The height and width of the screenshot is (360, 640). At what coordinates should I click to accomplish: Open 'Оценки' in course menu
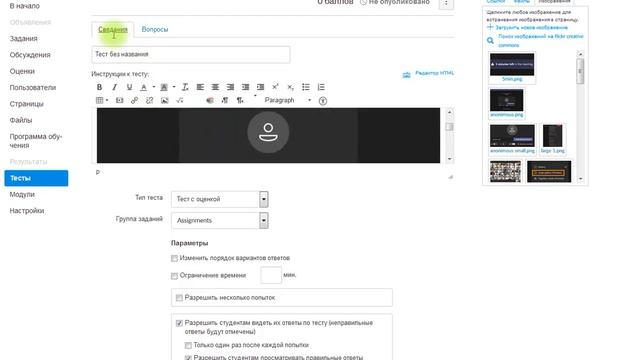click(22, 71)
